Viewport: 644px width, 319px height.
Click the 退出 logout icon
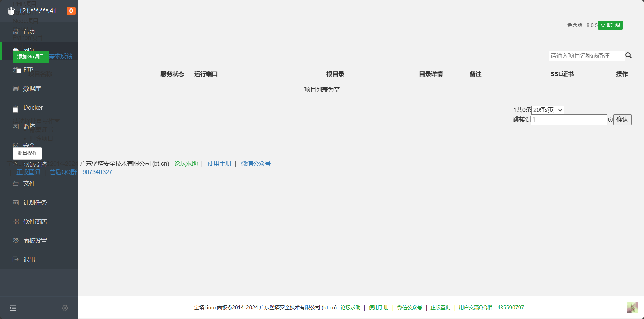pyautogui.click(x=16, y=259)
